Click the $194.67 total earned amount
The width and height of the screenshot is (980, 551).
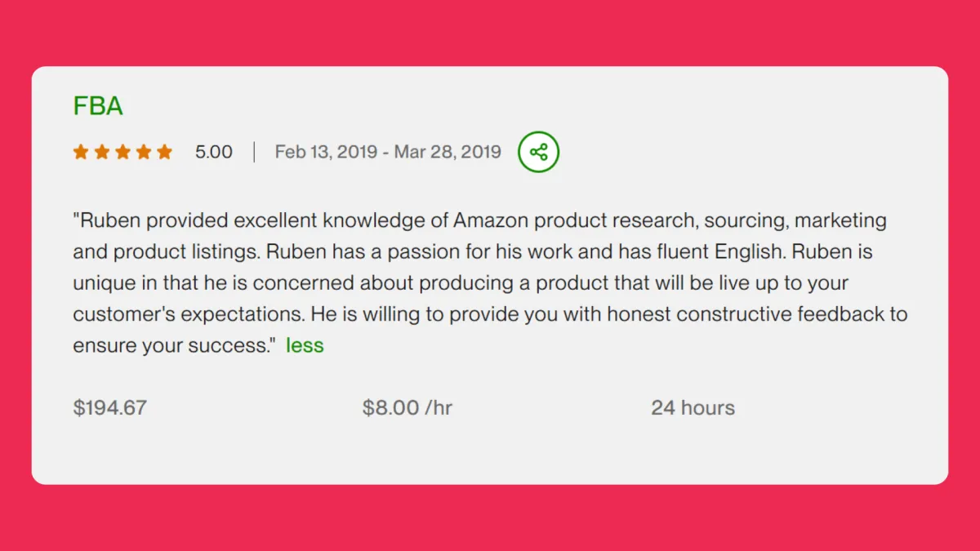coord(110,408)
